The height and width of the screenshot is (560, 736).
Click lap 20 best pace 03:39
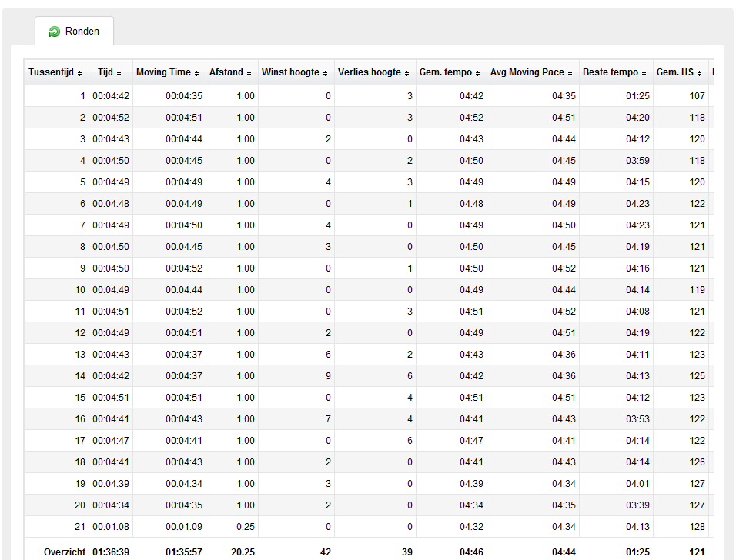pyautogui.click(x=638, y=506)
